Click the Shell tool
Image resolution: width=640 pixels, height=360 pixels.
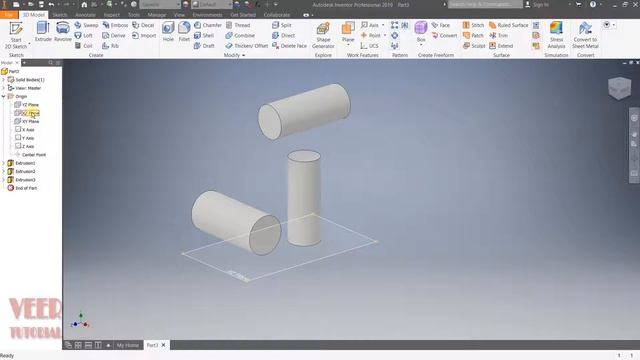click(204, 36)
